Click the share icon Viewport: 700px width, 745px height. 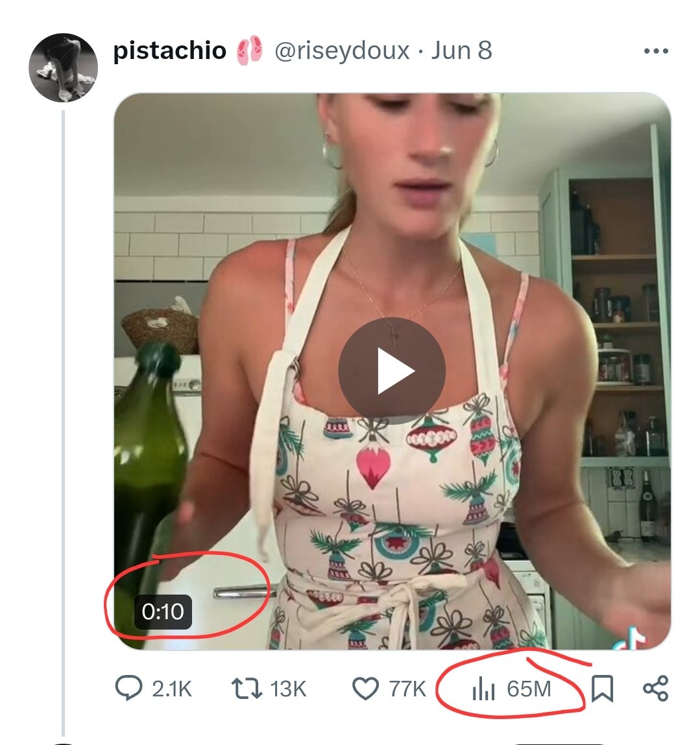(x=655, y=689)
